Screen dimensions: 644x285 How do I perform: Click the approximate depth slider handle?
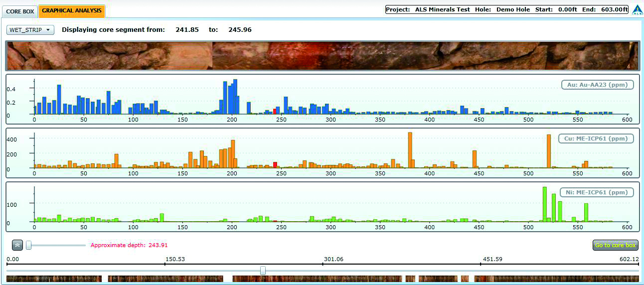pos(29,245)
